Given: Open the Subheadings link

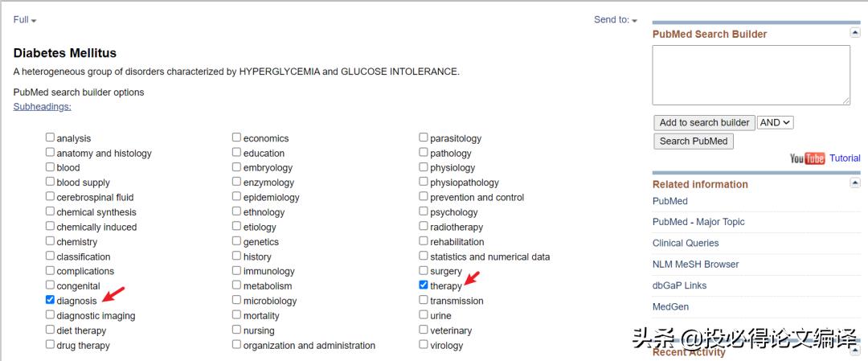Looking at the screenshot, I should (x=42, y=107).
